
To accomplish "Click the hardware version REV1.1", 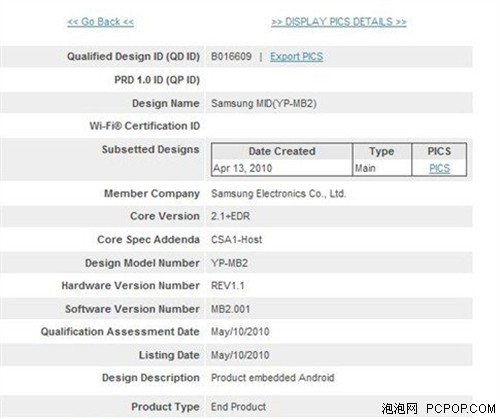I will point(228,286).
